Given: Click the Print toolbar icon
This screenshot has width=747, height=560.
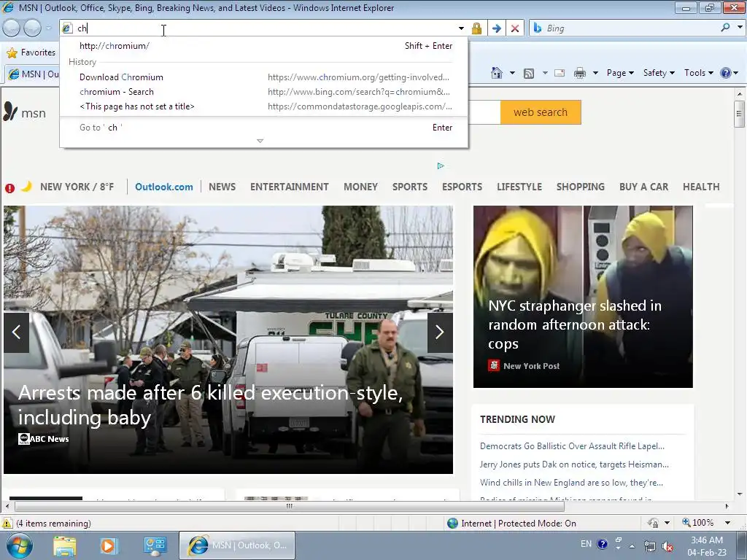Looking at the screenshot, I should point(580,73).
